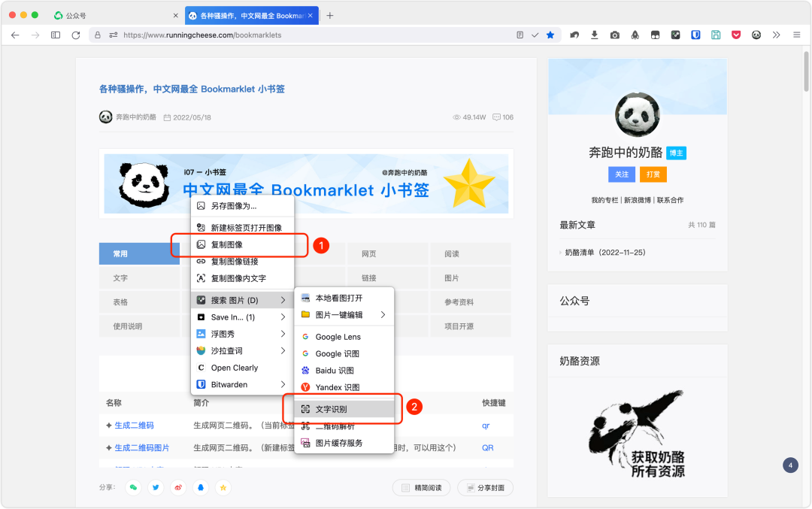Screen dimensions: 812x509
Task: Choose 图片缓存服务 in submenu
Action: (x=344, y=444)
